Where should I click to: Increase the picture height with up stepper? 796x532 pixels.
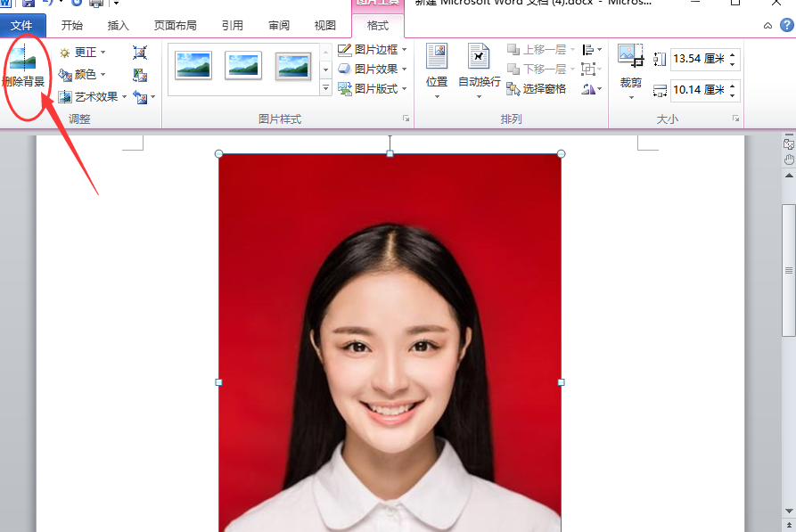732,54
